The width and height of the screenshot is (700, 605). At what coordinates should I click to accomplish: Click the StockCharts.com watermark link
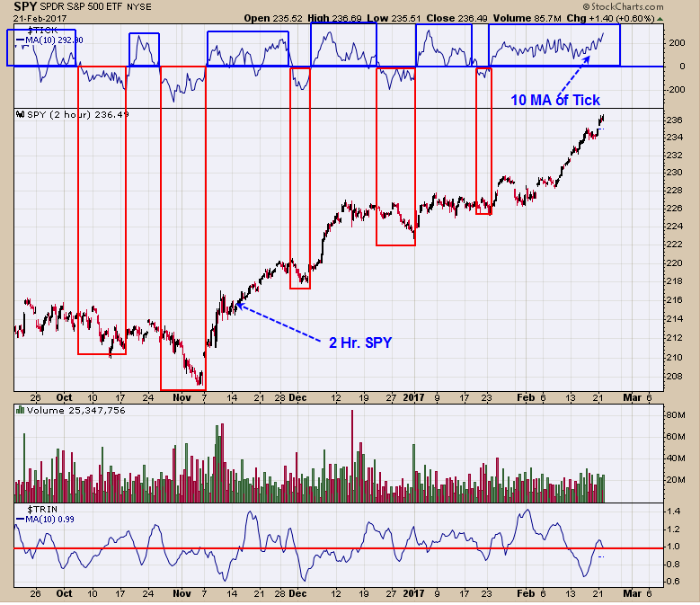[x=624, y=6]
